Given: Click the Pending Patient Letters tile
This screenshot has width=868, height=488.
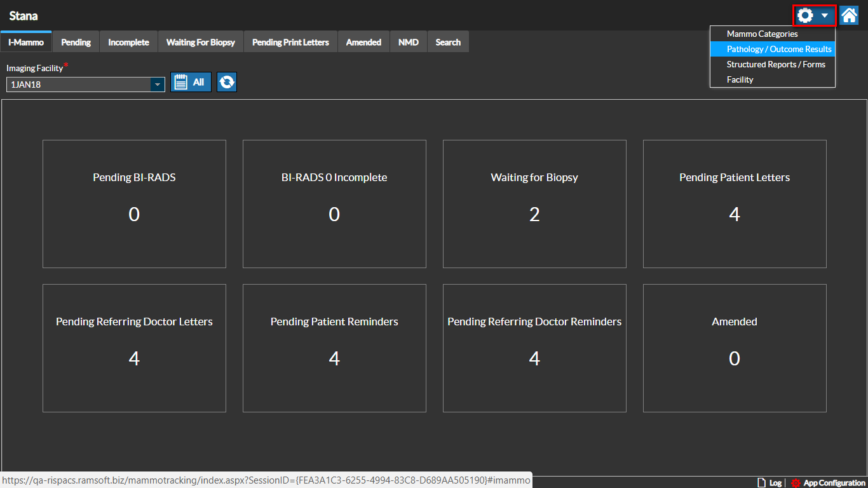Looking at the screenshot, I should (x=735, y=204).
